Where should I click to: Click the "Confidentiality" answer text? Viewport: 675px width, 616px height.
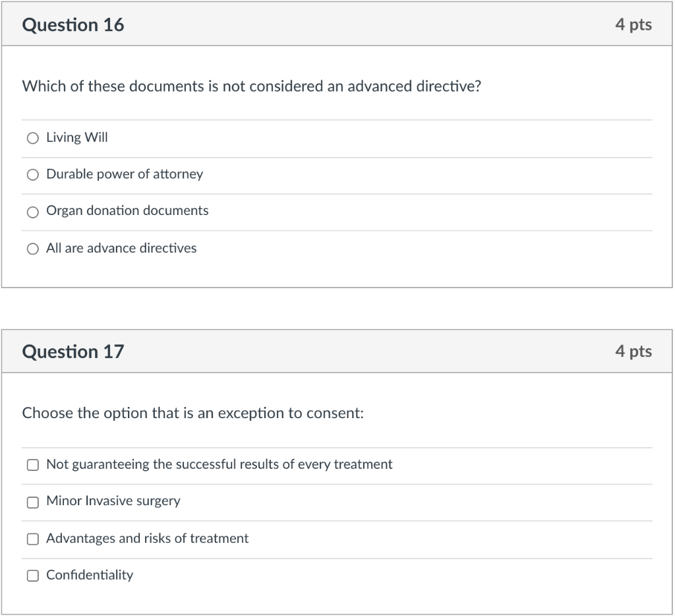[89, 575]
